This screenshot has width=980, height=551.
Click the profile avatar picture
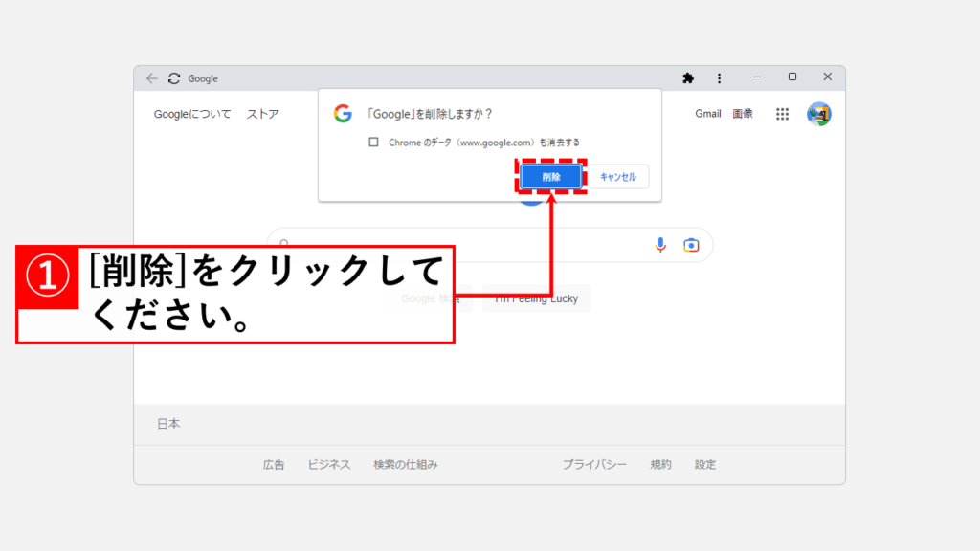818,114
